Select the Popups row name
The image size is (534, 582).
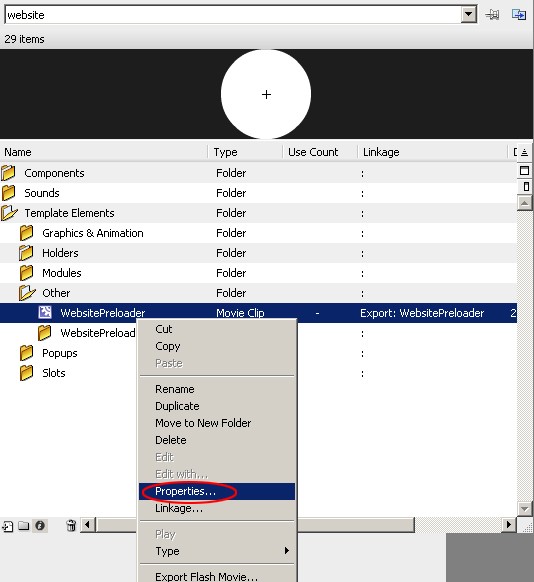[x=60, y=353]
